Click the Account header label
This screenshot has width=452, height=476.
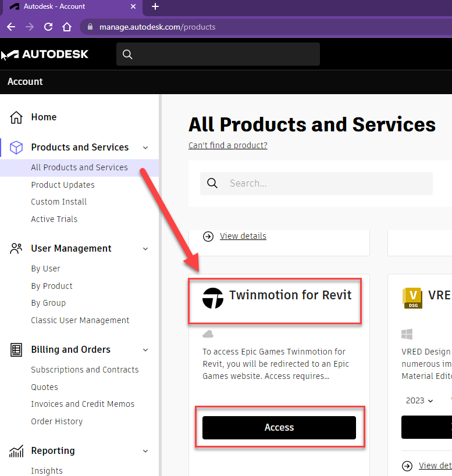point(25,82)
